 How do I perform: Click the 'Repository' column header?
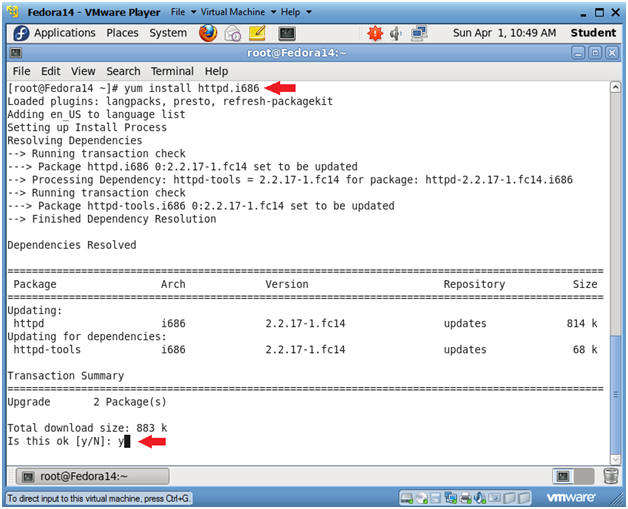click(x=474, y=284)
